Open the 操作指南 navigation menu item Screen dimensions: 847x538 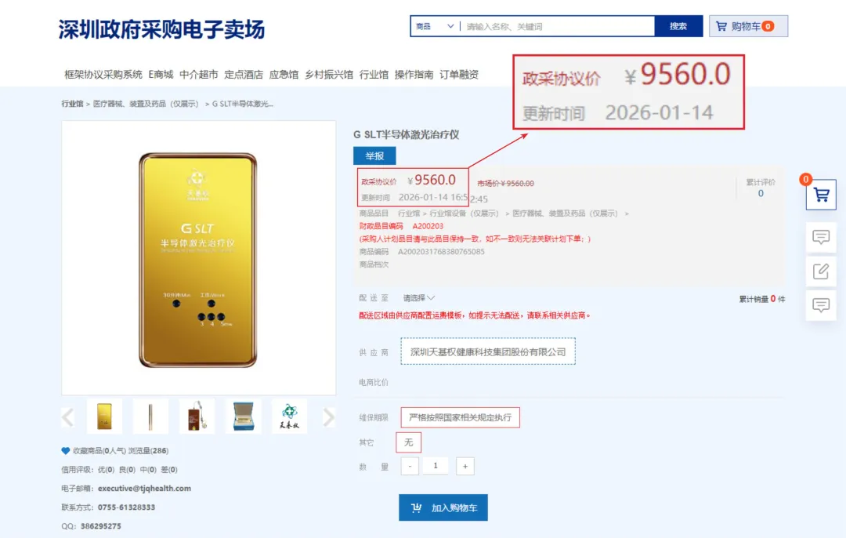[414, 75]
